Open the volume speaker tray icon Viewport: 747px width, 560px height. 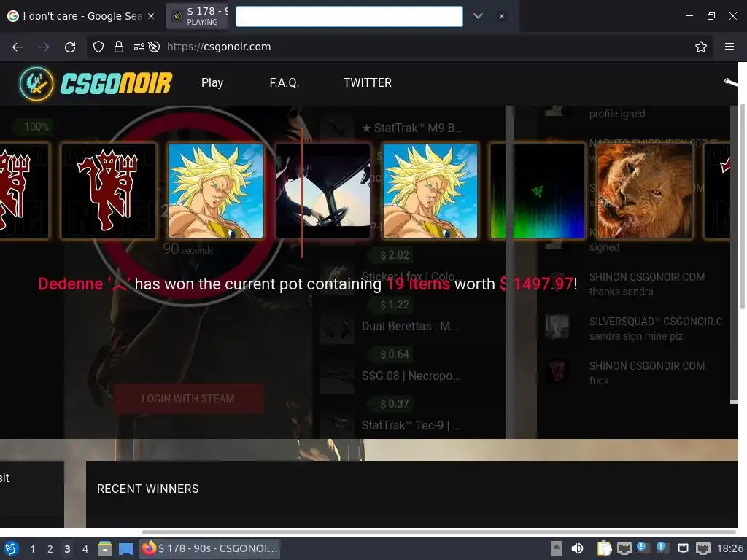[577, 548]
